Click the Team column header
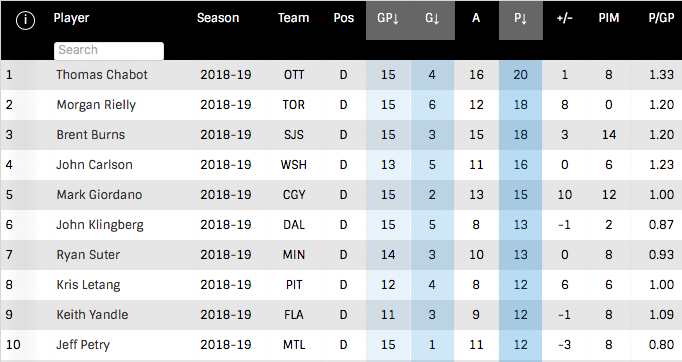The height and width of the screenshot is (362, 682). pyautogui.click(x=294, y=18)
